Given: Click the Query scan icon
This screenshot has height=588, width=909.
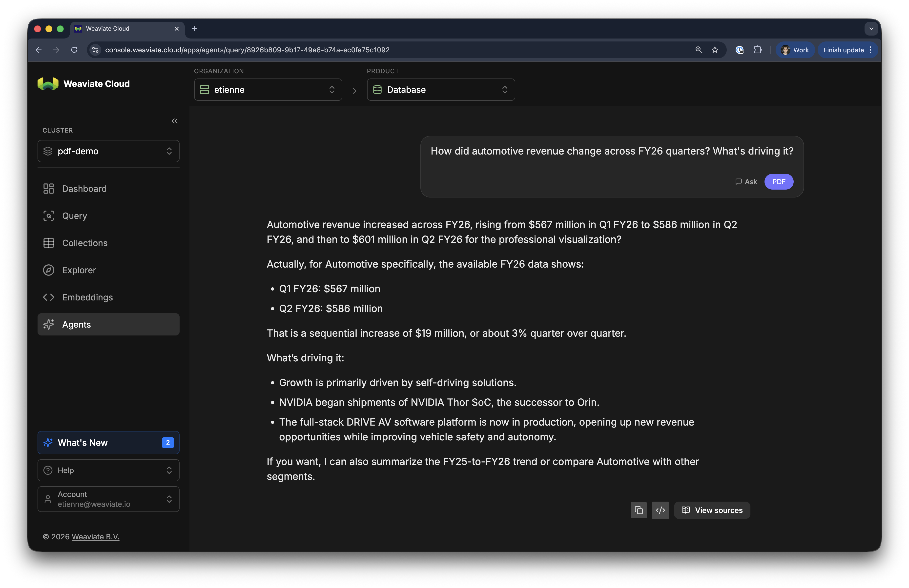Looking at the screenshot, I should coord(48,216).
